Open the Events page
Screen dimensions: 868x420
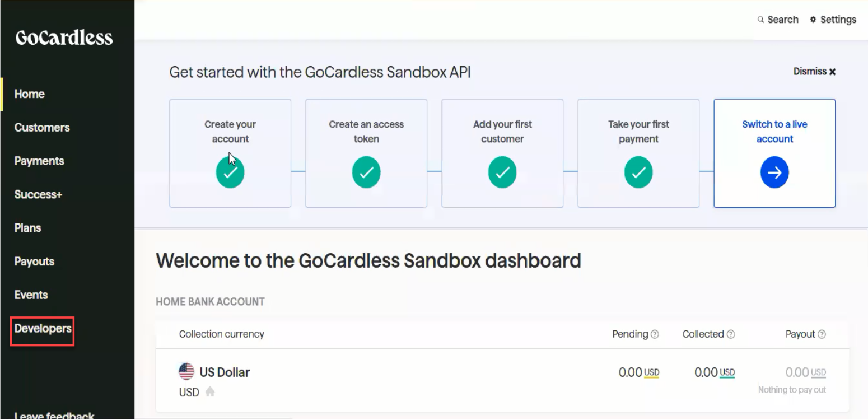click(31, 295)
